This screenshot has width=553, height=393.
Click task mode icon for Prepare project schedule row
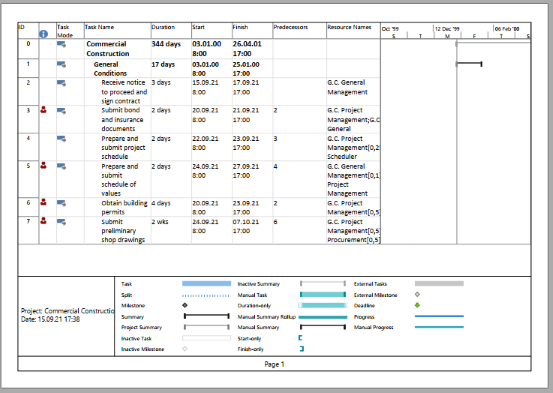(x=61, y=139)
